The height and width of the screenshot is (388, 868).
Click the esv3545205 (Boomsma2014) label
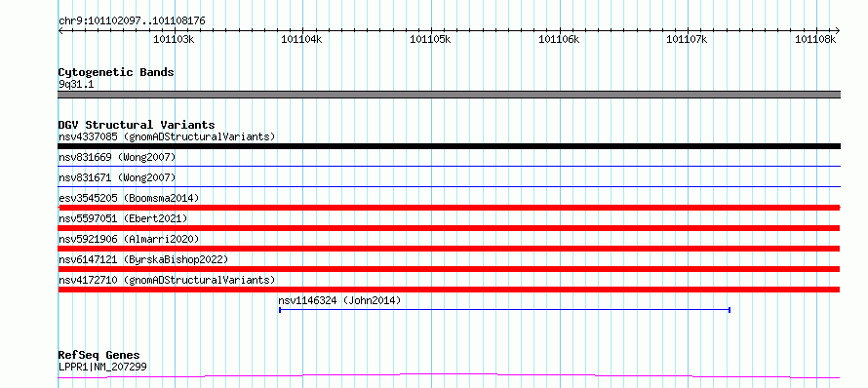point(129,198)
